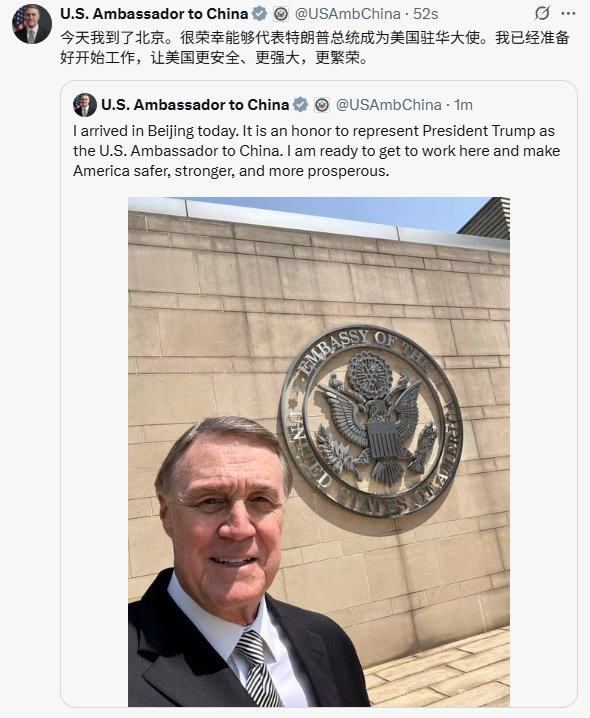Screen dimensions: 590x718
Task: Click the @USAmbChina handle in top tweet
Action: (348, 14)
